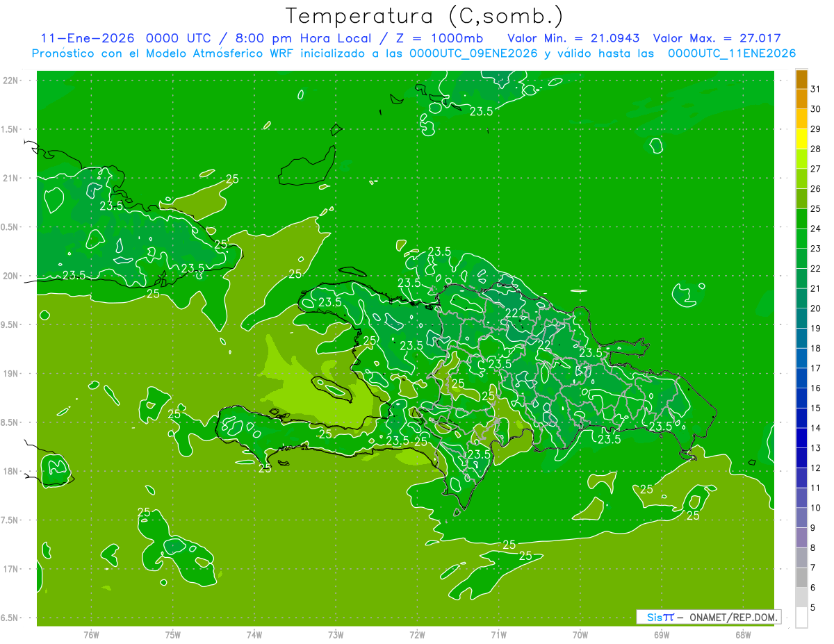Click the "76W" longitude axis label
The image size is (834, 644).
[91, 634]
